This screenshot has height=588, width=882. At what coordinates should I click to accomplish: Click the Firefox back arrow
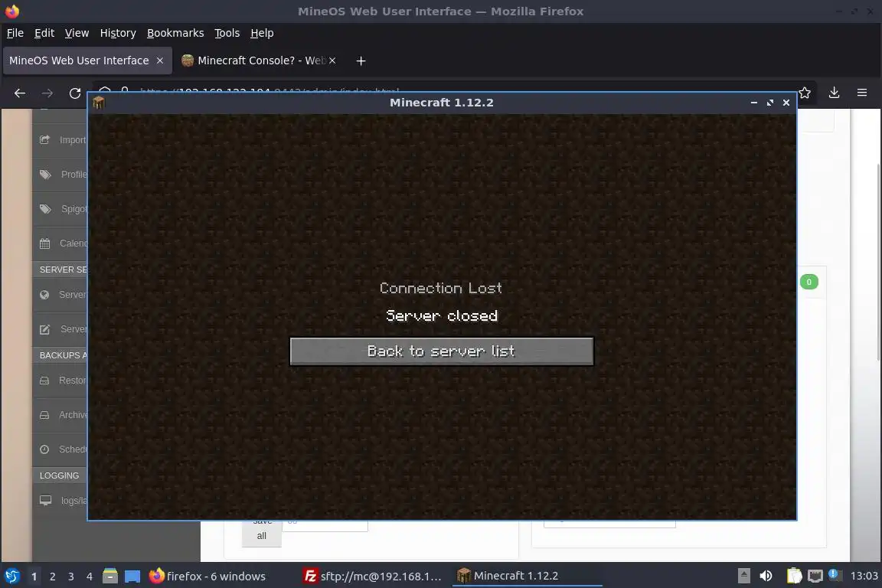20,93
